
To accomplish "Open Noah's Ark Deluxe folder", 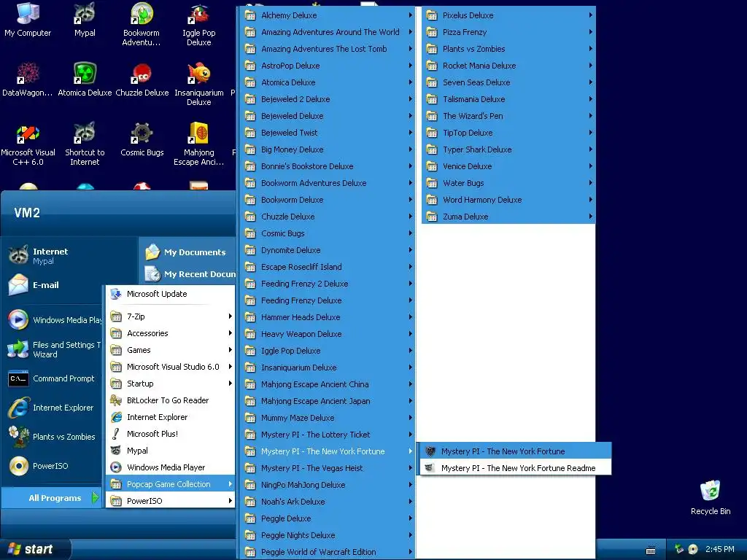I will tap(328, 502).
